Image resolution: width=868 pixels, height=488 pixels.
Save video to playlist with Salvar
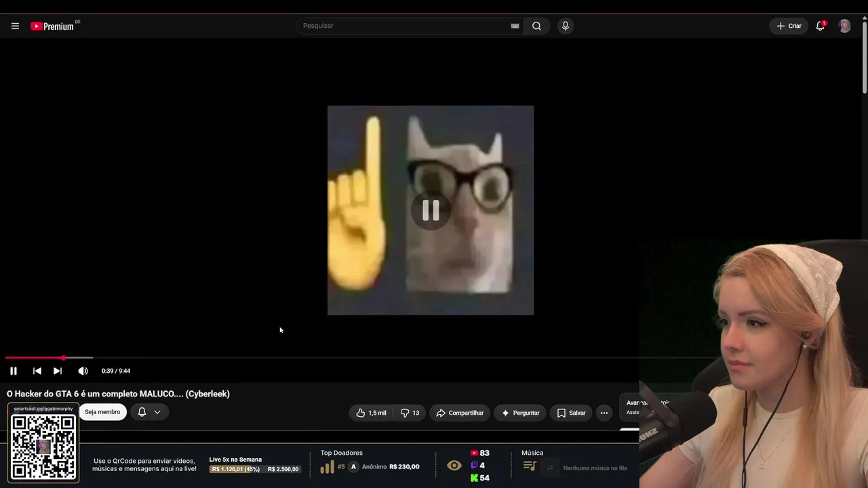pos(571,413)
